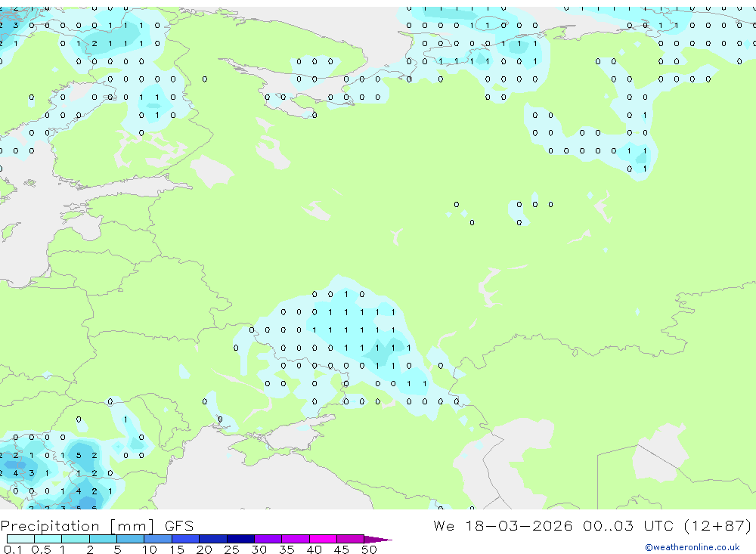Click the 'Precipitation' title word

click(50, 526)
